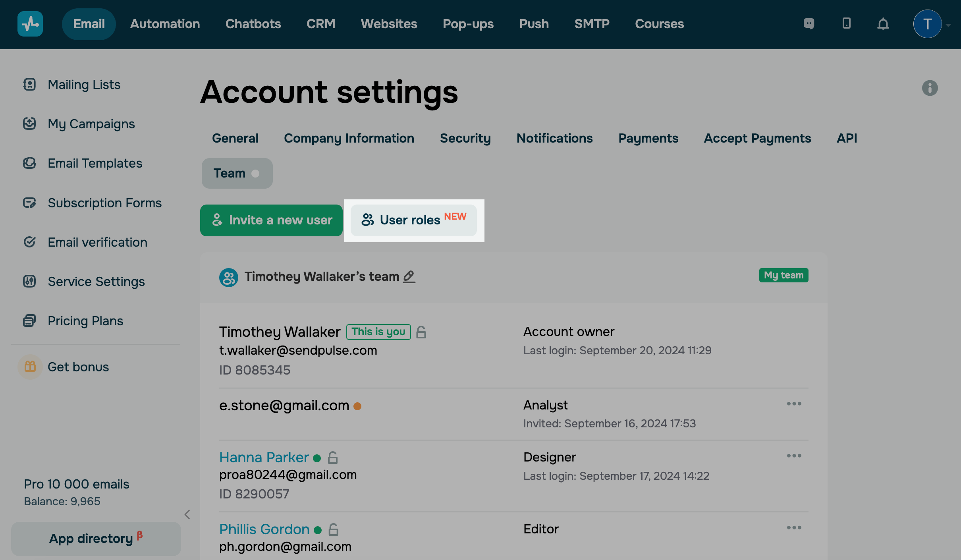Open the chat support icon
961x560 pixels.
(809, 24)
